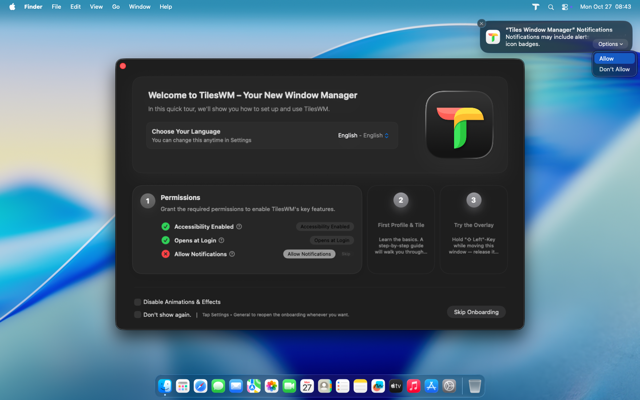Dismiss the Tiles notification with its close X
Image resolution: width=640 pixels, height=400 pixels.
click(482, 24)
